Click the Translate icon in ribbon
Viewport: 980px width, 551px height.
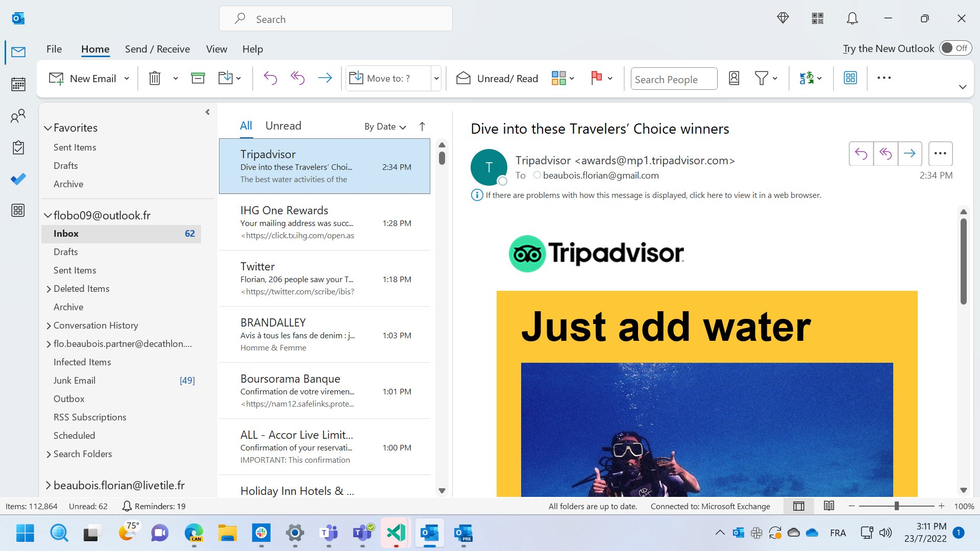(x=806, y=78)
